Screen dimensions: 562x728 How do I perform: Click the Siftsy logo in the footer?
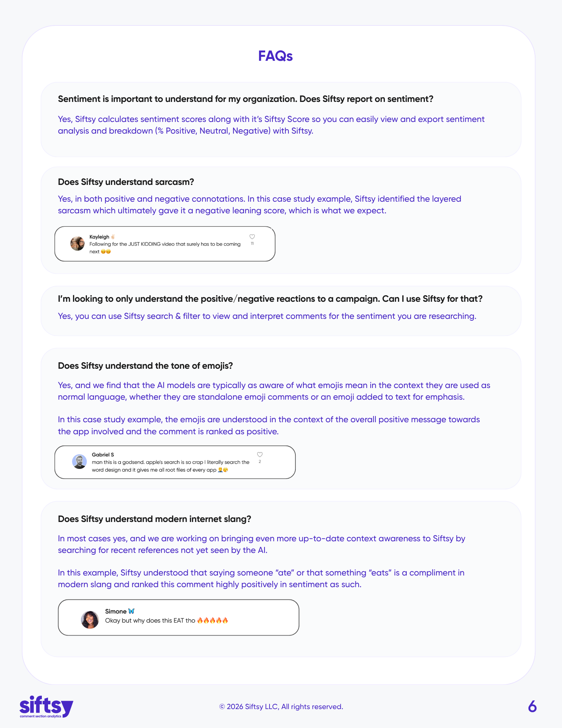click(x=46, y=707)
